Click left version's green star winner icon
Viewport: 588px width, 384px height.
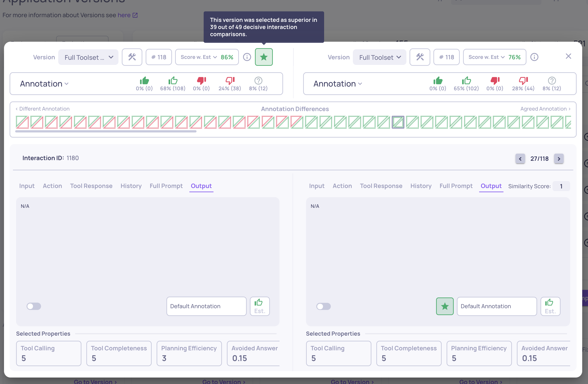pyautogui.click(x=264, y=57)
